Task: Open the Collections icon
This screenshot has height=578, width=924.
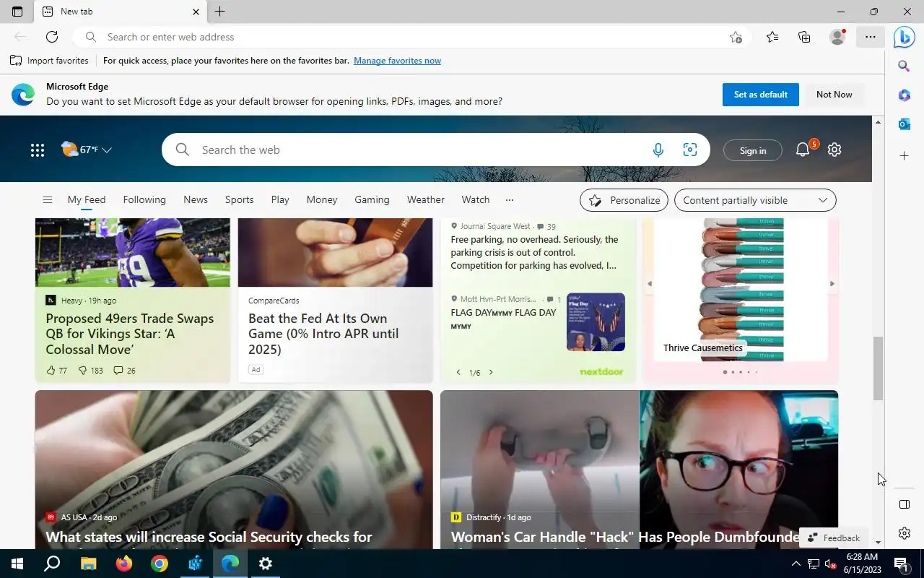Action: point(804,37)
